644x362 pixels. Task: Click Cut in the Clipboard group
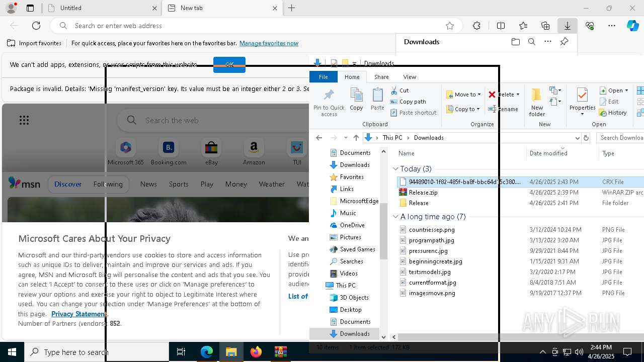(x=399, y=90)
